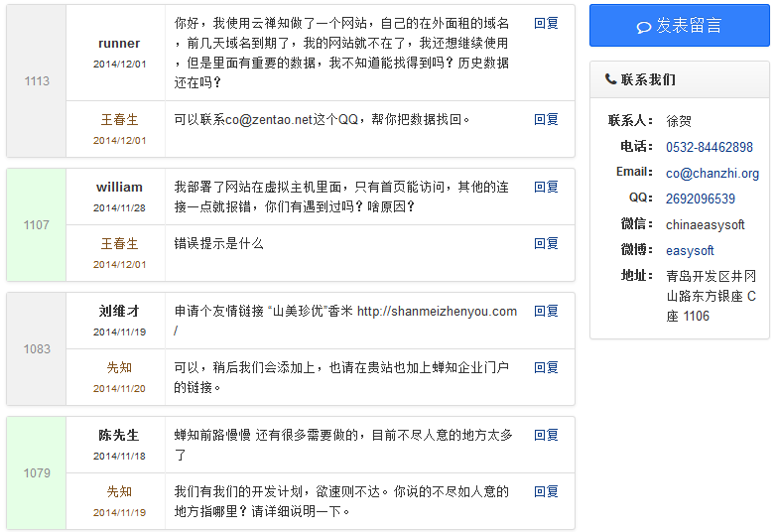Open QQ number 2692096539
This screenshot has width=776, height=532.
[701, 199]
